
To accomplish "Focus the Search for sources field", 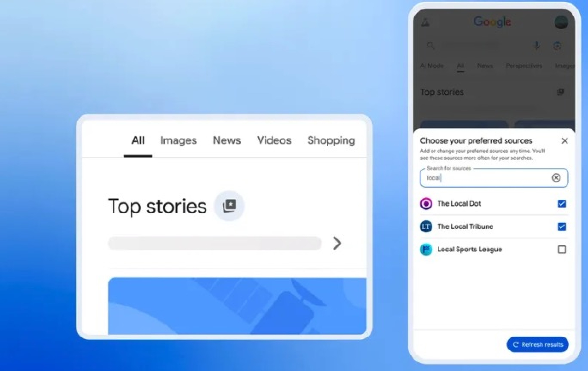I will coord(494,178).
